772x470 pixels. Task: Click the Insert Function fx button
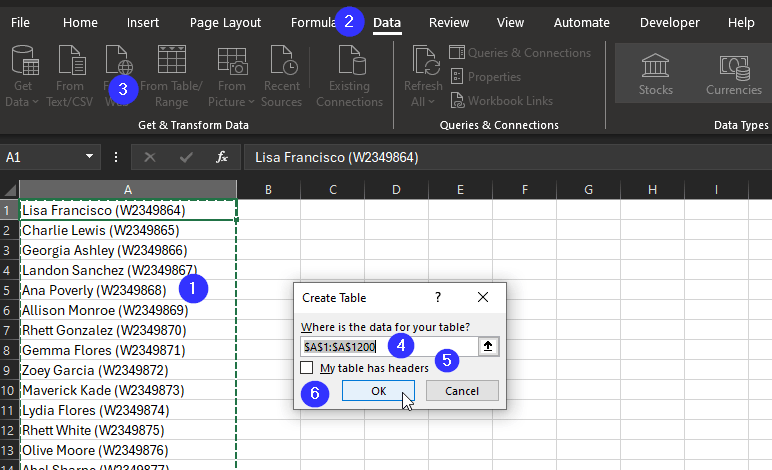[222, 157]
